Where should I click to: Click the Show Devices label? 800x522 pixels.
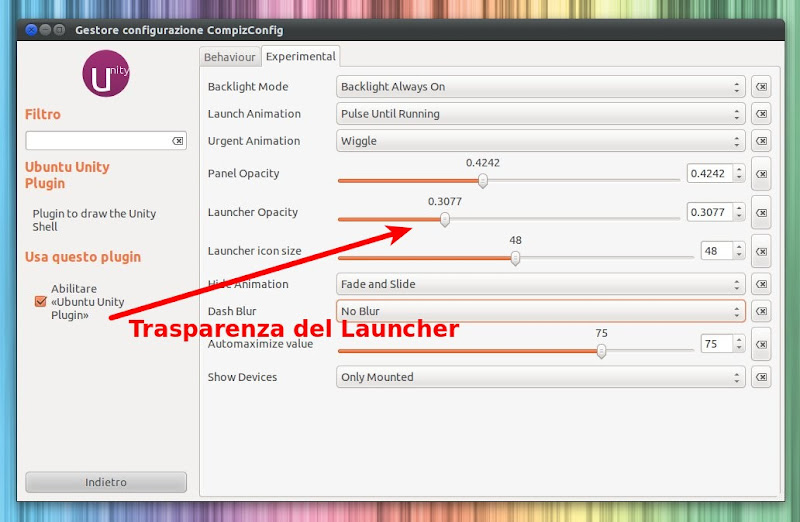pos(242,377)
